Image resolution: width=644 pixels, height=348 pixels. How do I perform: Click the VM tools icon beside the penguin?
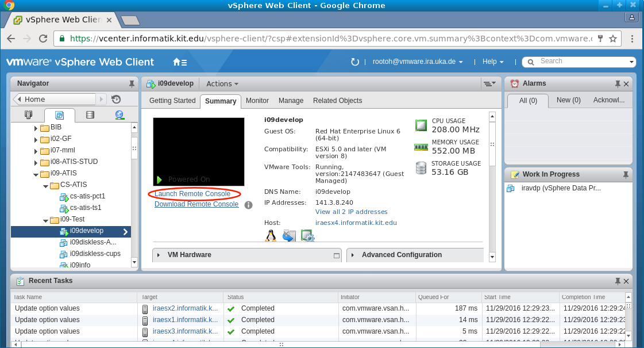(x=289, y=236)
